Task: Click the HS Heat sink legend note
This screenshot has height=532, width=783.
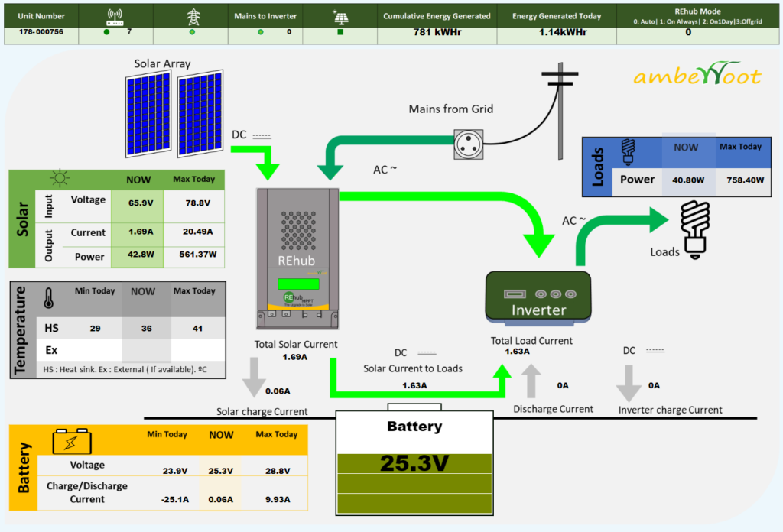Action: (125, 369)
